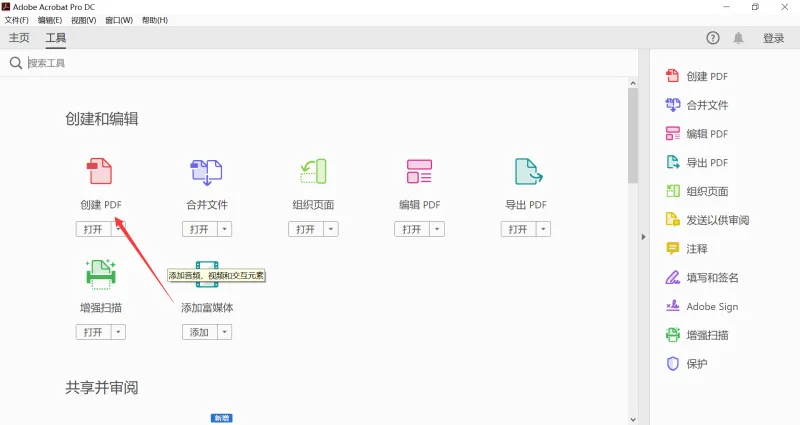Click 创建和编辑 section heading
This screenshot has height=425, width=800.
point(102,119)
